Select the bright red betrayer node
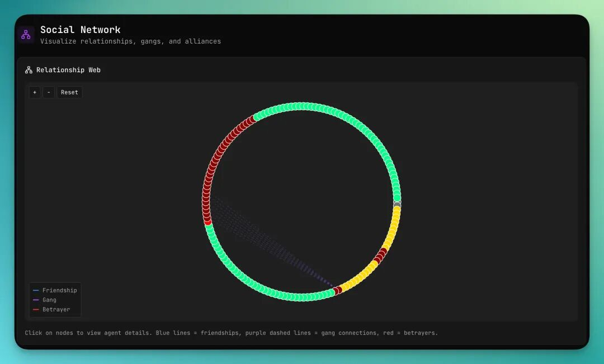The image size is (604, 364). 208,222
